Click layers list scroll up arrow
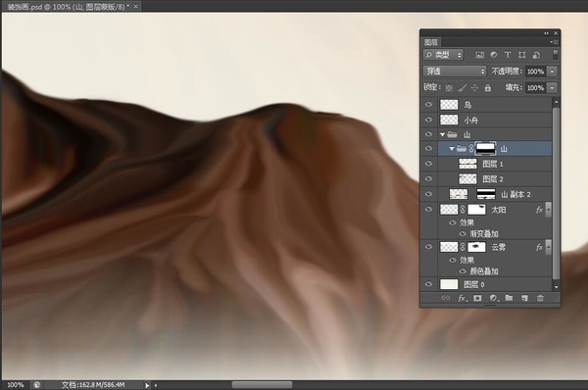Image resolution: width=588 pixels, height=390 pixels. click(556, 102)
